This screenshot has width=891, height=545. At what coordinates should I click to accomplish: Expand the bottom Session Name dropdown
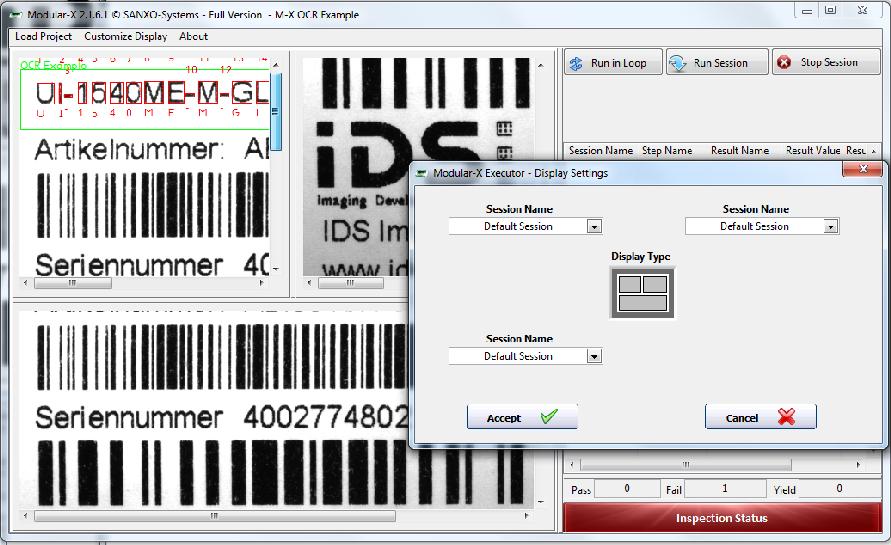(594, 356)
